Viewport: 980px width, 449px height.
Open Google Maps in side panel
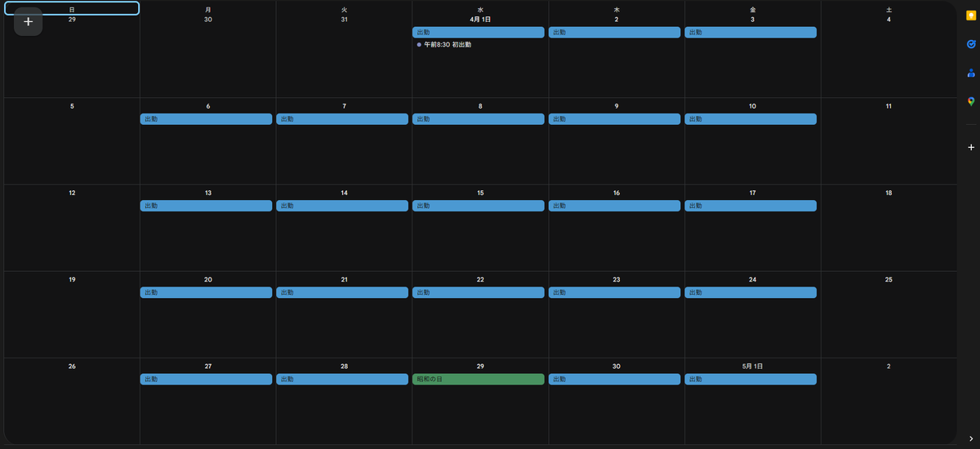(x=971, y=102)
